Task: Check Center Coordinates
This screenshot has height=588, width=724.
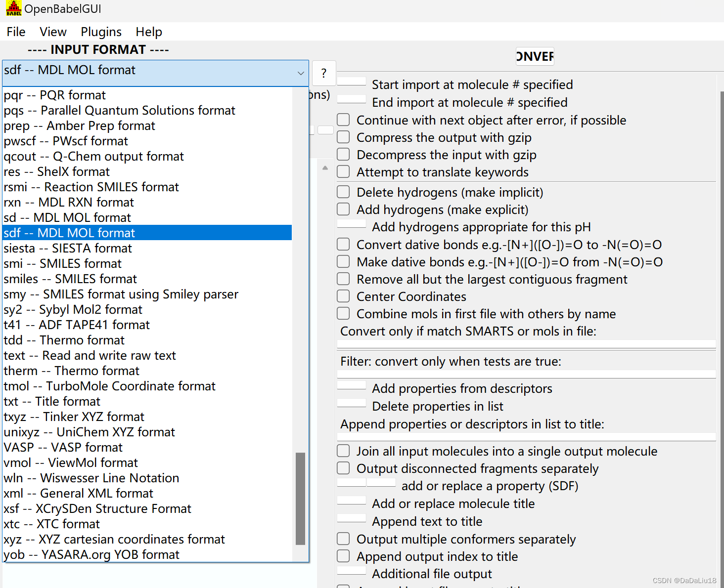Action: click(x=343, y=296)
